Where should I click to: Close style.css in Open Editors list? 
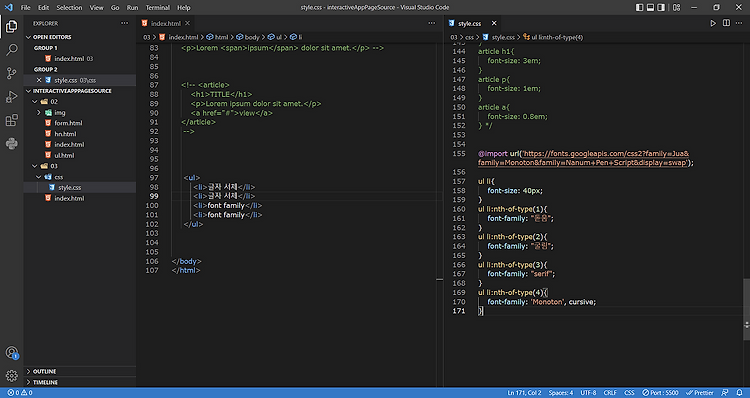39,80
